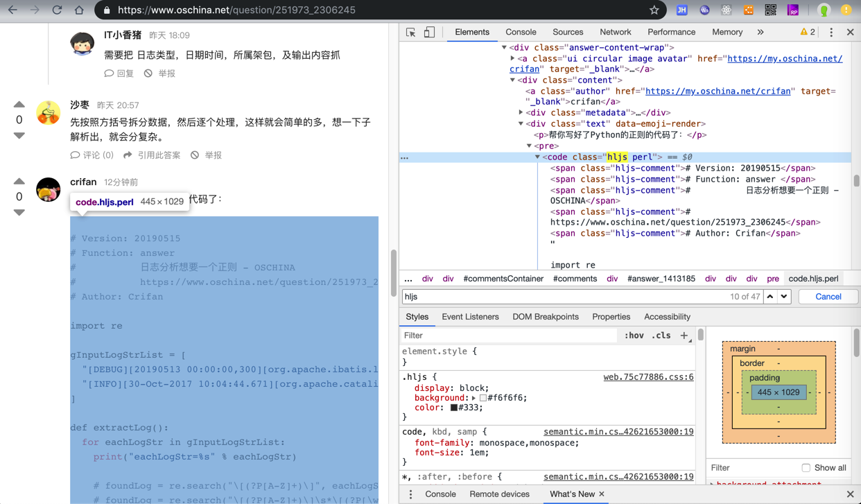Open the #333 color swatch
Image resolution: width=861 pixels, height=504 pixels.
pyautogui.click(x=454, y=408)
